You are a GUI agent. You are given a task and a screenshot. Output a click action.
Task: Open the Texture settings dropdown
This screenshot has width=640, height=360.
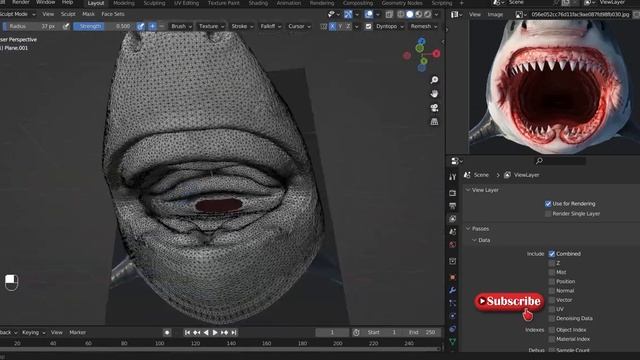point(211,26)
